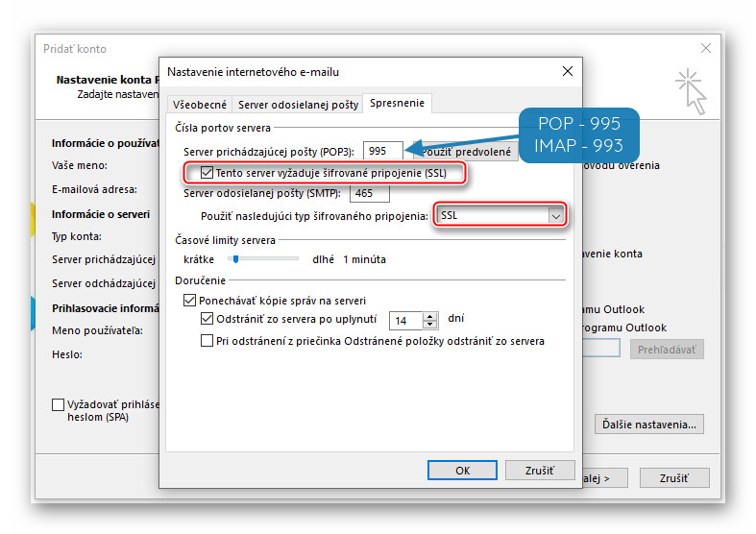Image resolution: width=756 pixels, height=534 pixels.
Task: Switch to the Všeobecné tab
Action: point(200,105)
